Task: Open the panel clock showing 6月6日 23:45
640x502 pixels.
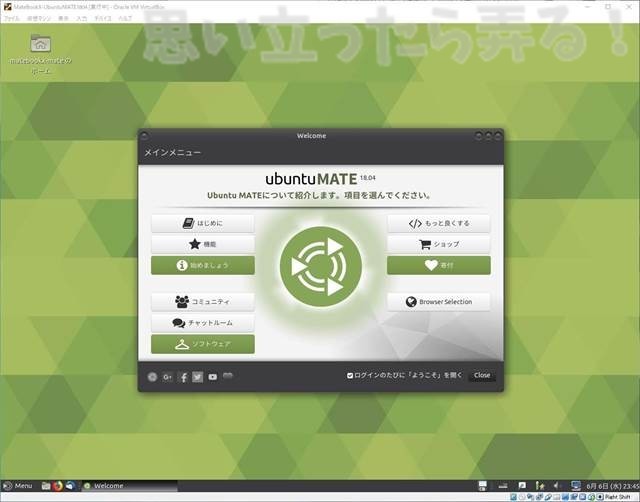Action: coord(612,486)
